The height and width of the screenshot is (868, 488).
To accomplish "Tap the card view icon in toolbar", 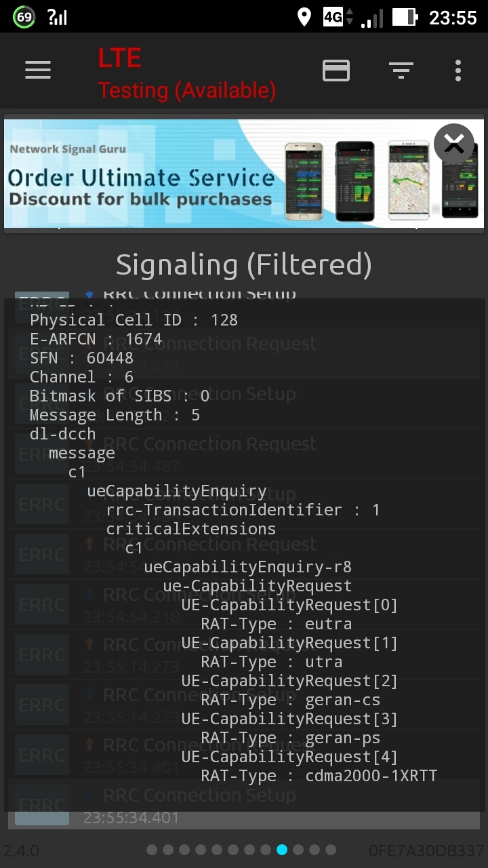I will (x=336, y=70).
